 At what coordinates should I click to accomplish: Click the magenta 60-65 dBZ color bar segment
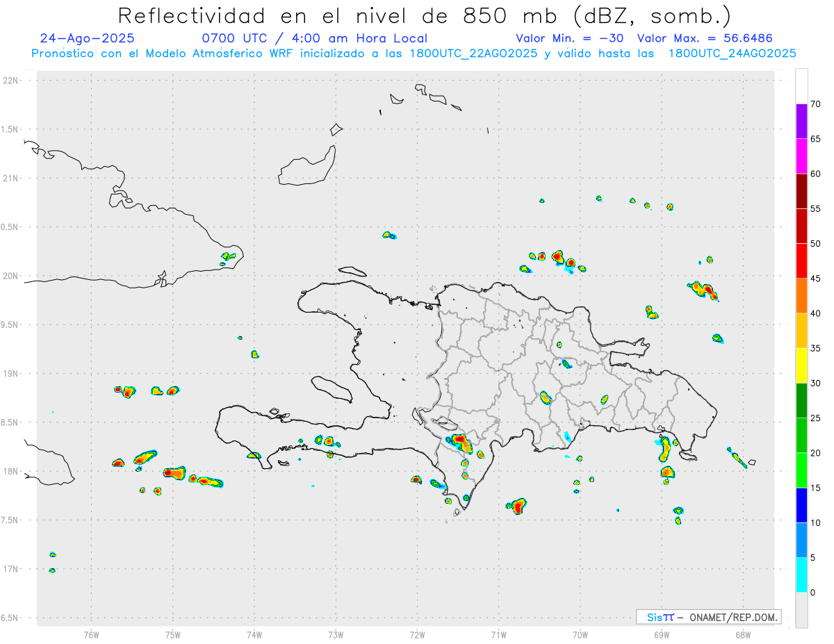click(801, 156)
